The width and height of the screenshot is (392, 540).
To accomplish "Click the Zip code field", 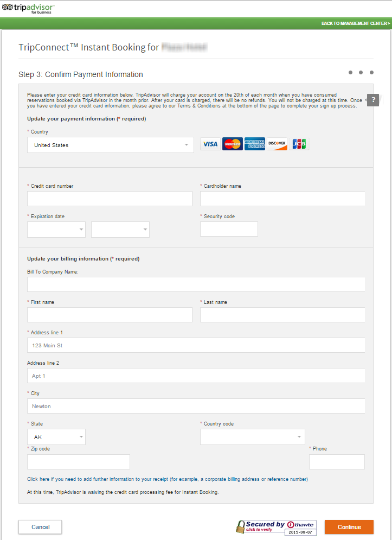I will tap(79, 462).
